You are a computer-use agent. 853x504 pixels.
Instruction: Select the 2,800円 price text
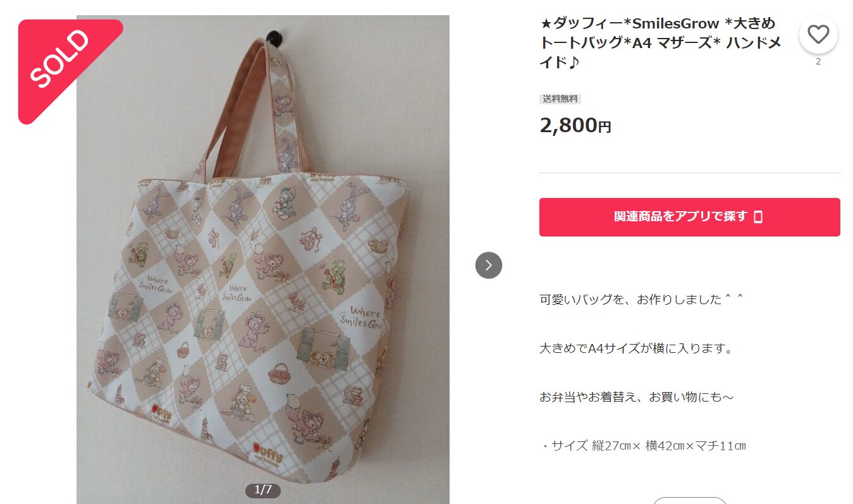(x=575, y=125)
